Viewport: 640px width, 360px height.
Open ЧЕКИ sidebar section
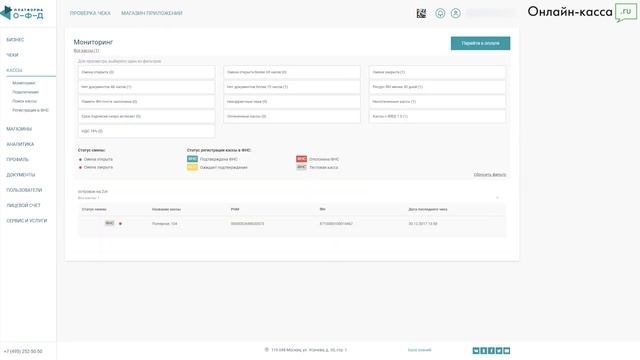[12, 55]
